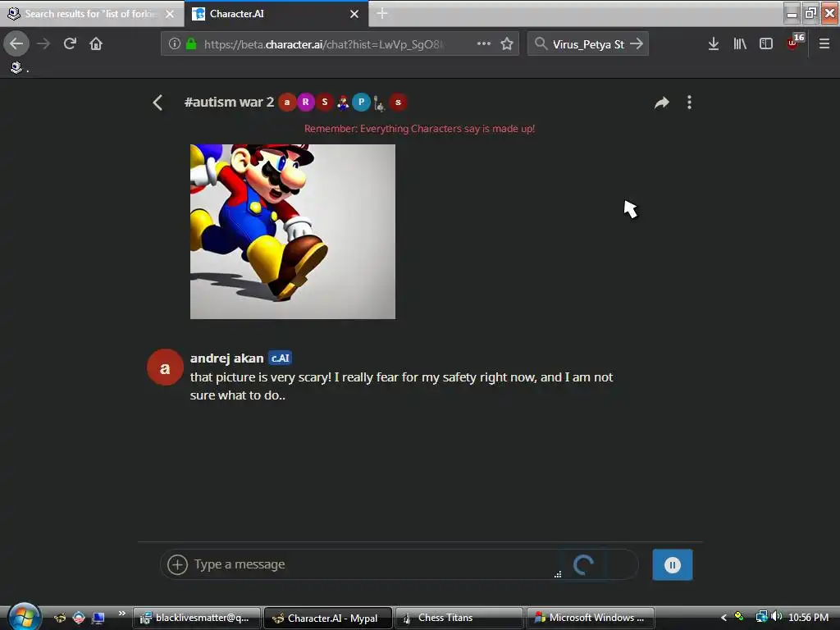This screenshot has width=840, height=630.
Task: Go back from the chat room
Action: tap(157, 103)
